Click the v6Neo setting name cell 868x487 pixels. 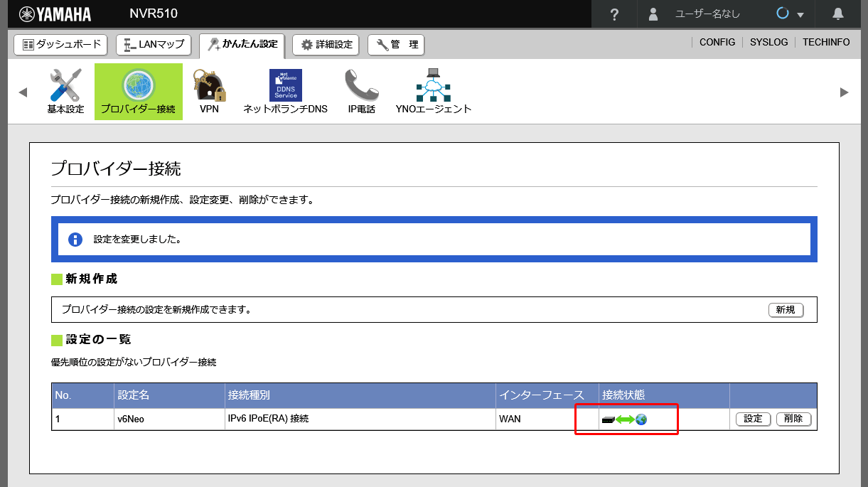[x=169, y=419]
